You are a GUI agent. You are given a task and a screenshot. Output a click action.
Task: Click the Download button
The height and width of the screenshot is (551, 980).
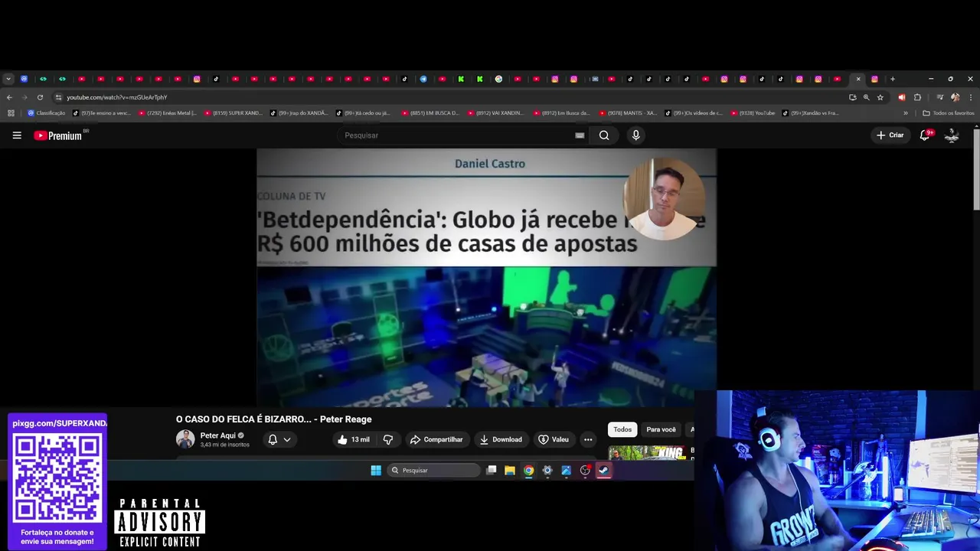(x=501, y=439)
